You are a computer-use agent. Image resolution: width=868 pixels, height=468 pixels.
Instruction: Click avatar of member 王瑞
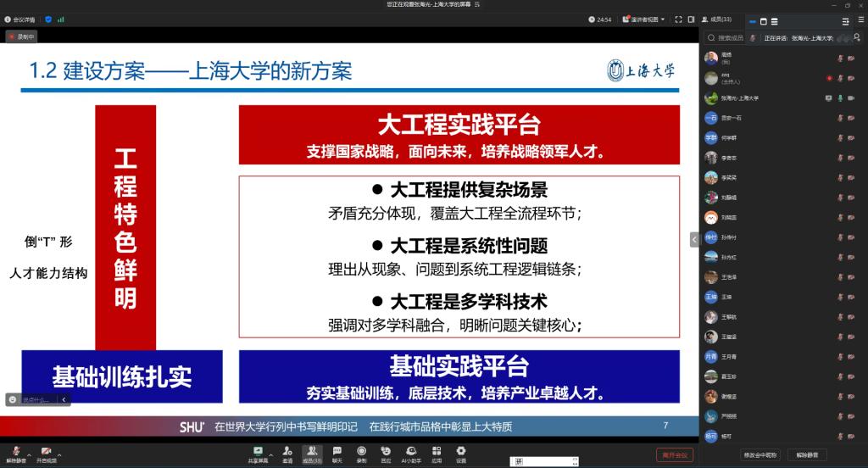click(x=711, y=297)
